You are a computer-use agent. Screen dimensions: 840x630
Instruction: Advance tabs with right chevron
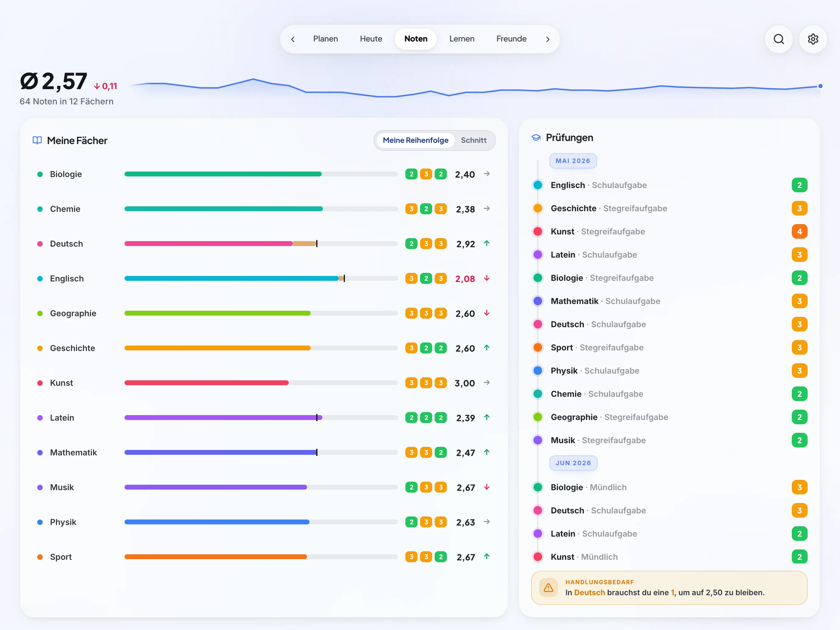pos(548,39)
